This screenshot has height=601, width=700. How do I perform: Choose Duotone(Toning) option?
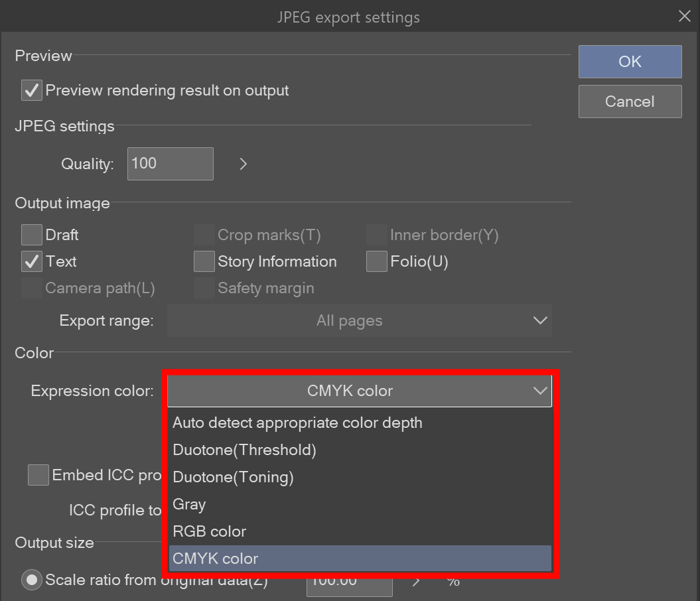[233, 478]
